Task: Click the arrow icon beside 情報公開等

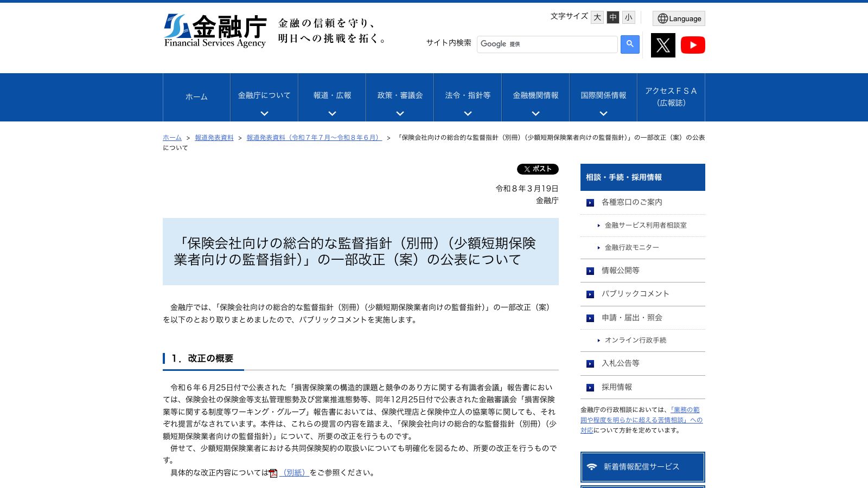Action: [590, 271]
